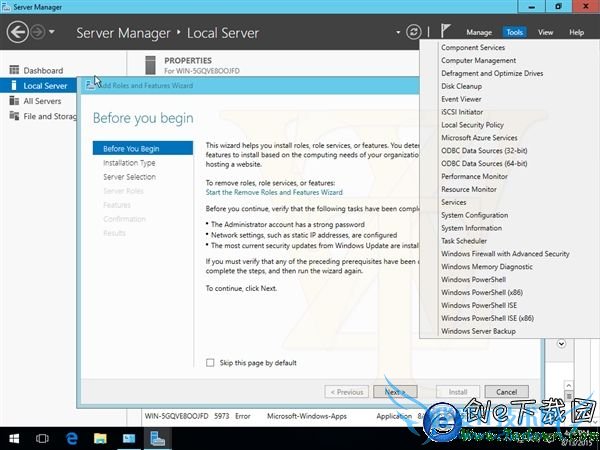Open Local Security Policy

pos(472,125)
